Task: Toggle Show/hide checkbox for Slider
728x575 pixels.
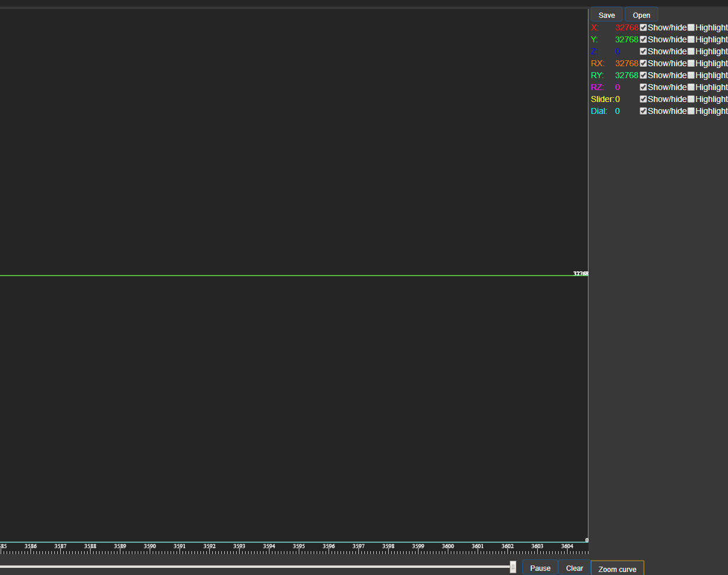Action: [x=643, y=99]
